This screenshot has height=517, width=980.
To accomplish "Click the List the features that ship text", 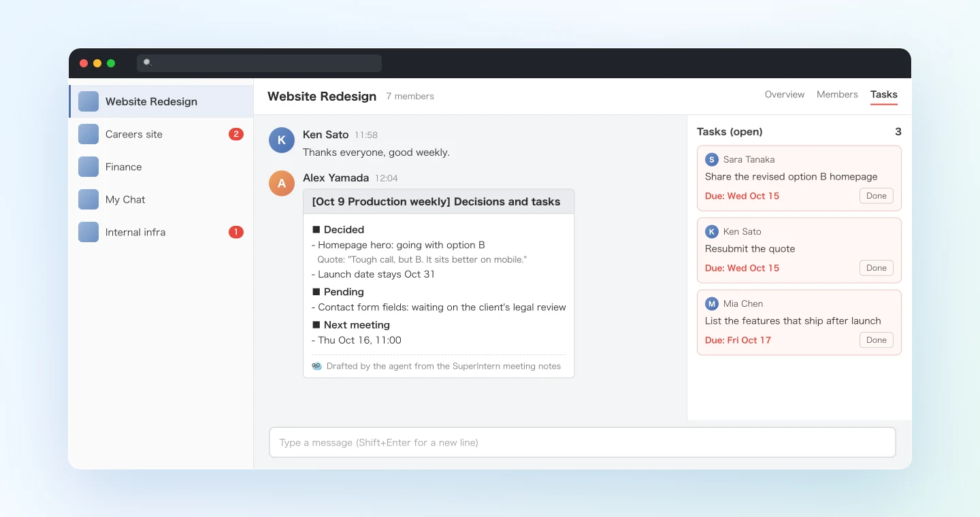I will 793,321.
